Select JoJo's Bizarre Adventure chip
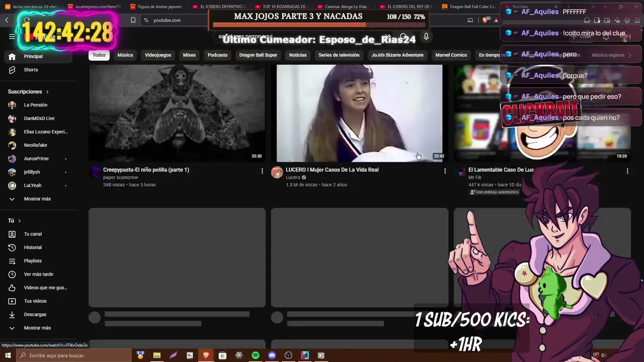The width and height of the screenshot is (644, 362). (397, 55)
